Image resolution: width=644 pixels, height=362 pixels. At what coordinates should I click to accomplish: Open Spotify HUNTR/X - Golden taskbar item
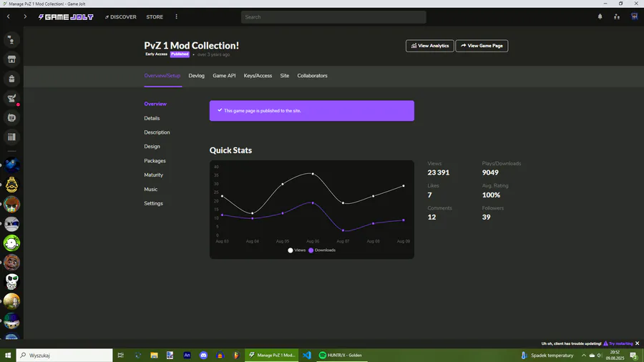click(341, 355)
